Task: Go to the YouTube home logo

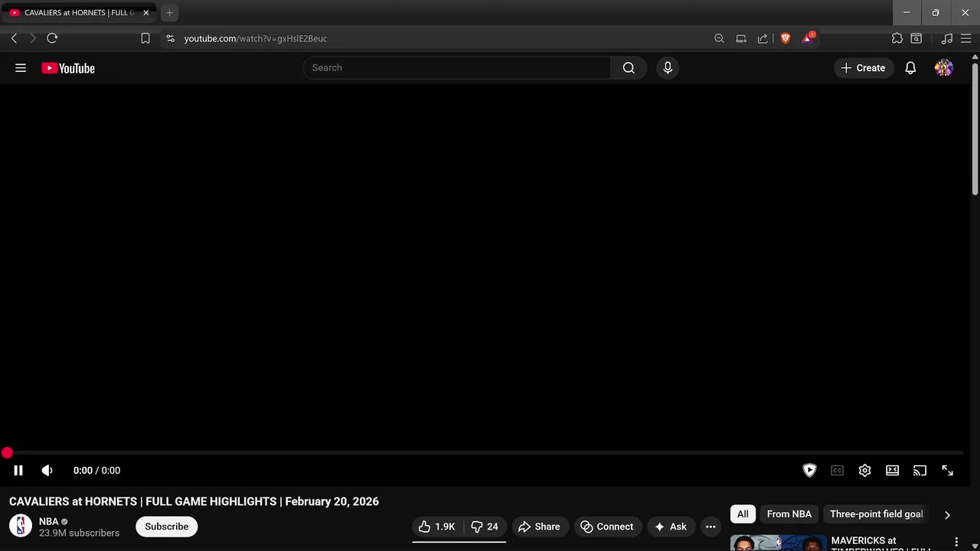Action: 68,68
